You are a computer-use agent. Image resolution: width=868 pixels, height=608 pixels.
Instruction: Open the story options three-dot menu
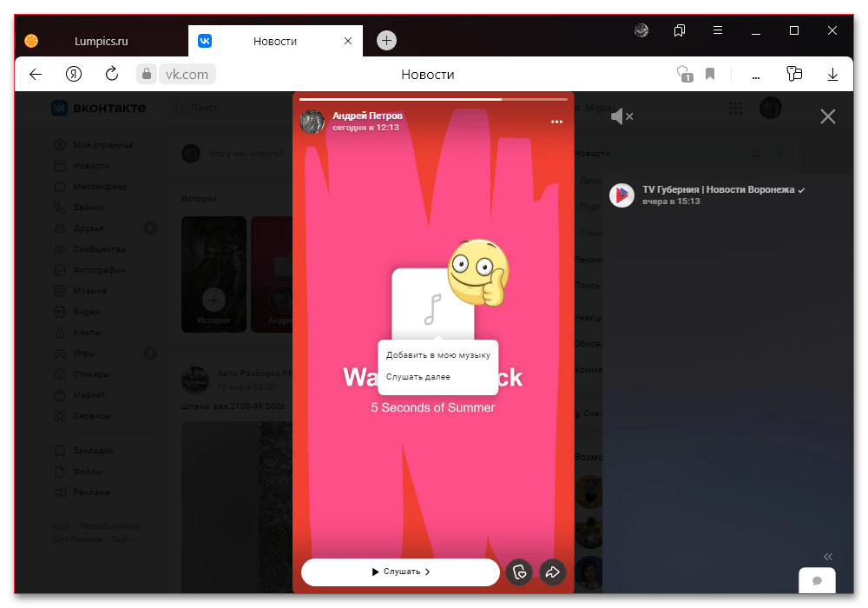point(556,122)
